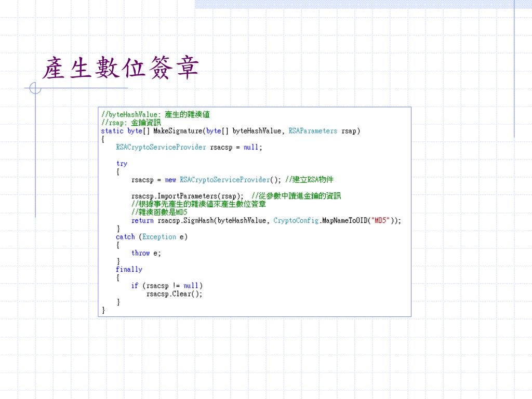Click the comment //從參數中讀進金鑰的資訊
This screenshot has width=532, height=399.
click(296, 196)
